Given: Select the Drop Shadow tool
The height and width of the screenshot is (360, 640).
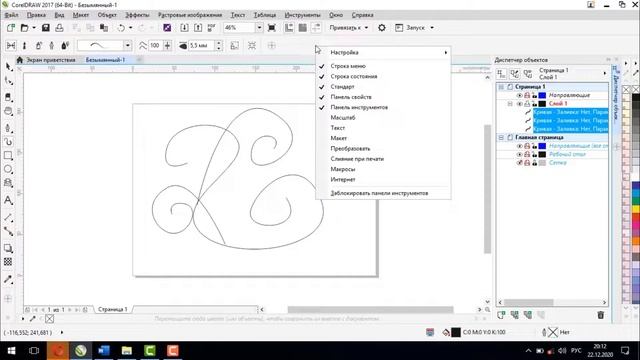Looking at the screenshot, I should [x=8, y=248].
